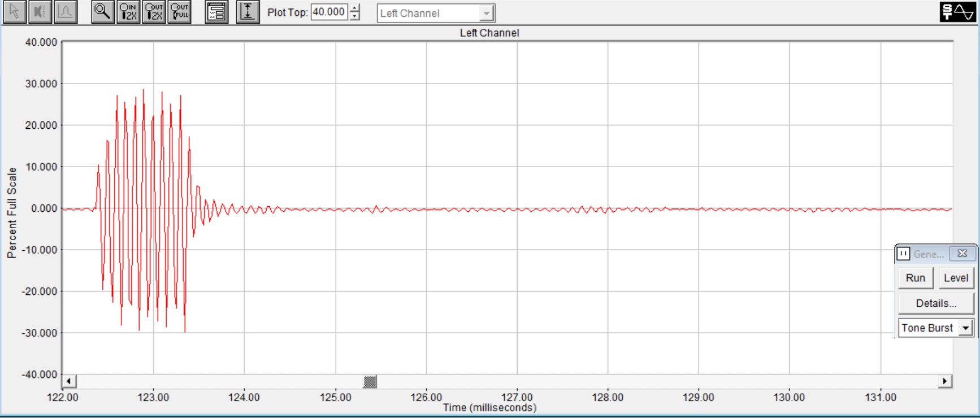
Task: Click into the Plot Top value field
Action: 329,12
